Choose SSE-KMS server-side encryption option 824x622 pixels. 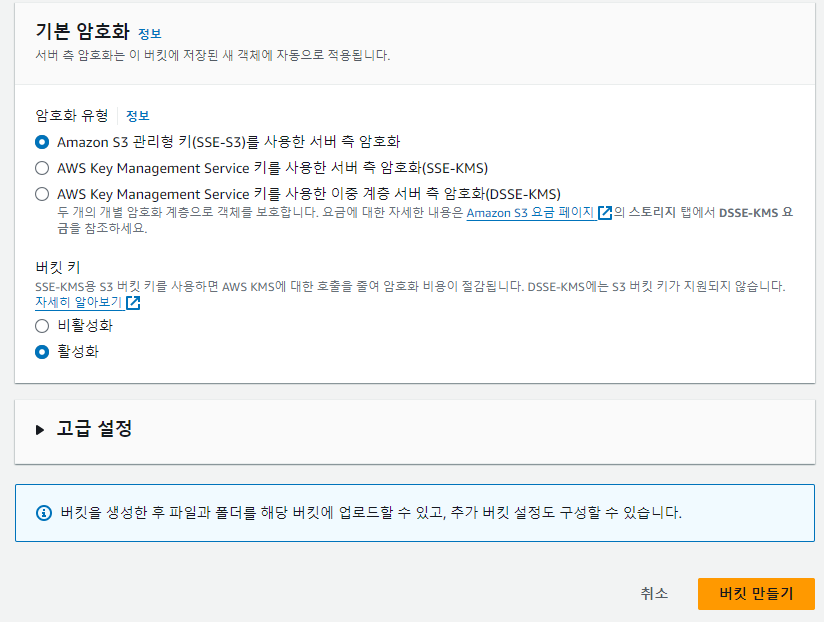(x=42, y=168)
